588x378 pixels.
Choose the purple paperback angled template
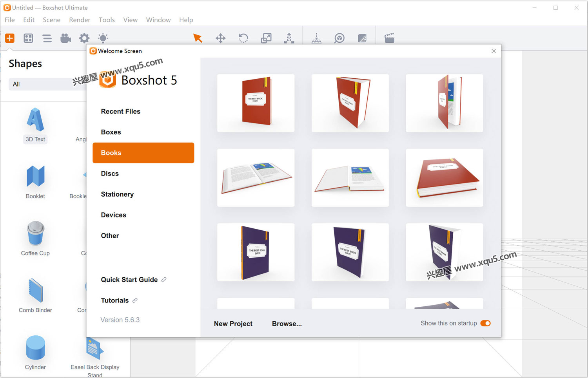tap(350, 252)
